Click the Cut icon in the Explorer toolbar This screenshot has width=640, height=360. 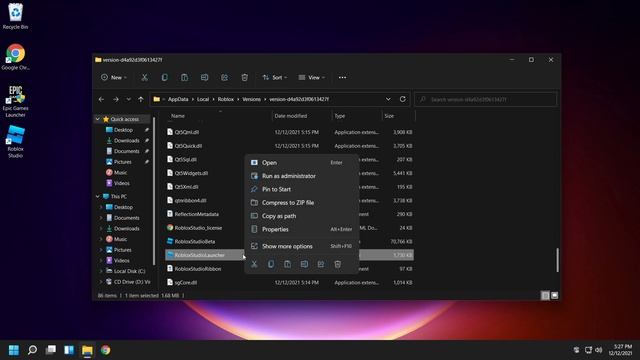[x=144, y=78]
